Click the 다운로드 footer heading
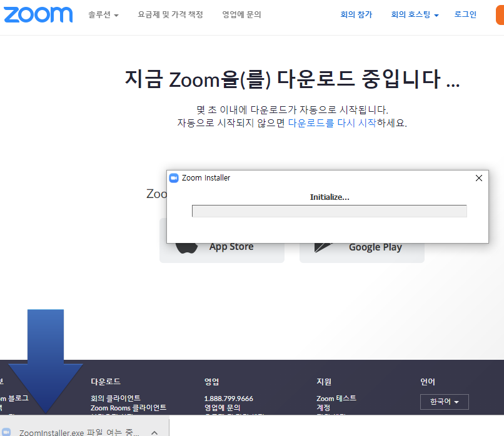Viewport: 504px width, 436px height. coord(106,382)
